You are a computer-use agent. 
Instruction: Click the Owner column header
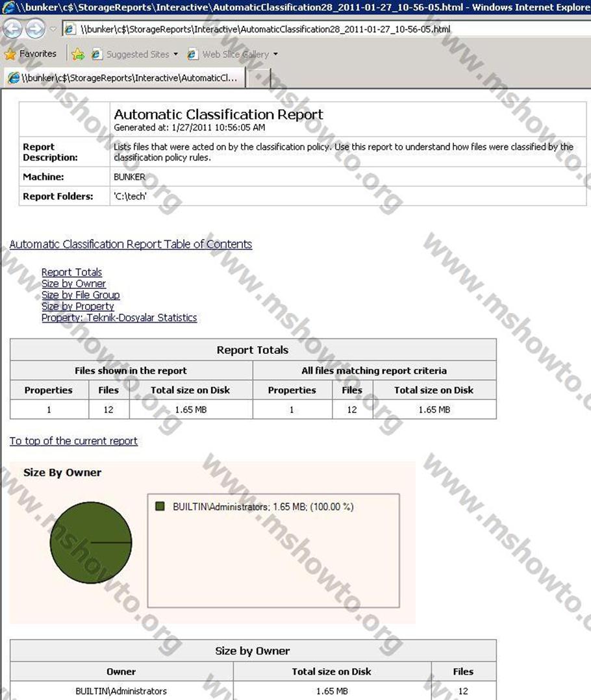pos(121,671)
